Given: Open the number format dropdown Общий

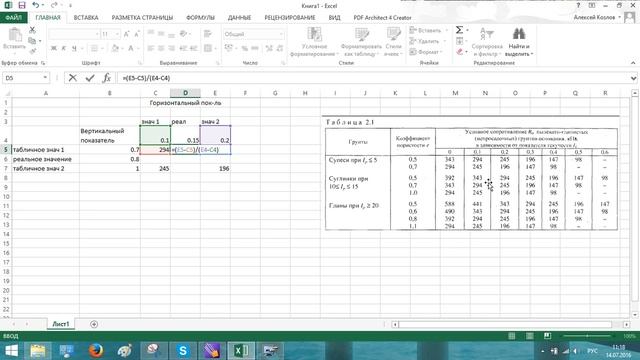Looking at the screenshot, I should coord(281,34).
